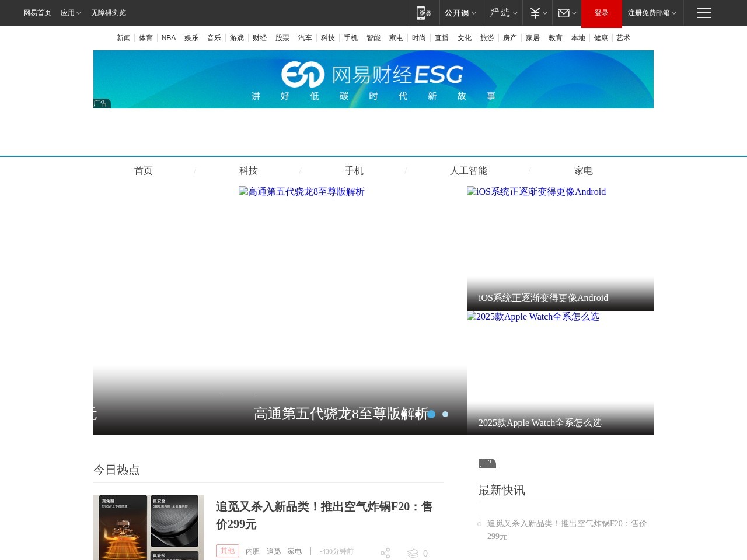This screenshot has width=747, height=560.
Task: Open the 2025款Apple Watch全系怎么选 image link
Action: pos(533,317)
